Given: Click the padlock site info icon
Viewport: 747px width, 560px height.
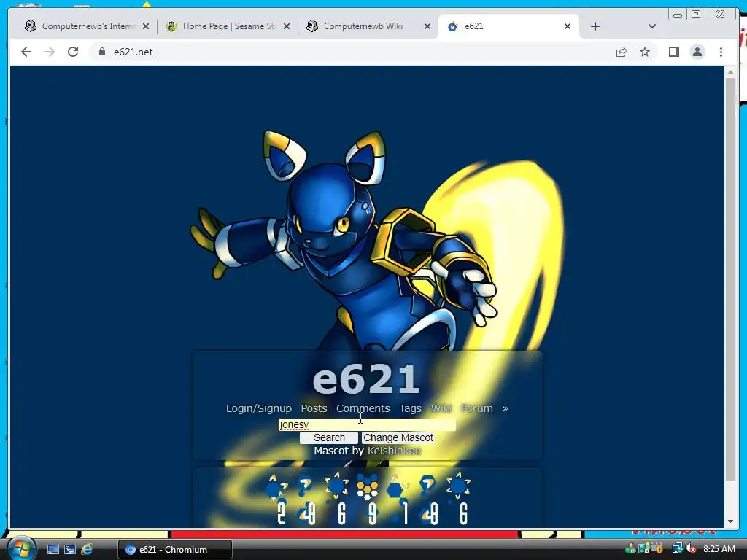Looking at the screenshot, I should pos(101,52).
